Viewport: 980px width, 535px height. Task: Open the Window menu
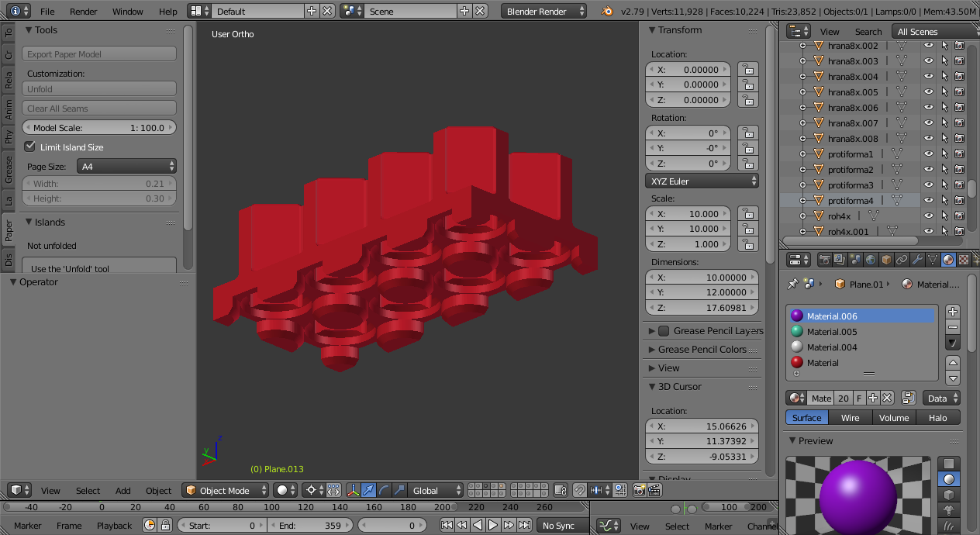pos(128,12)
